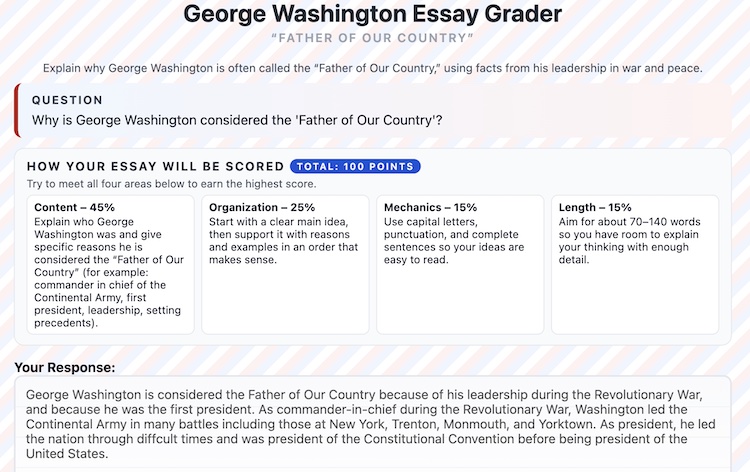Click the "Father of Our Country" subtitle
The width and height of the screenshot is (750, 472).
pyautogui.click(x=374, y=38)
